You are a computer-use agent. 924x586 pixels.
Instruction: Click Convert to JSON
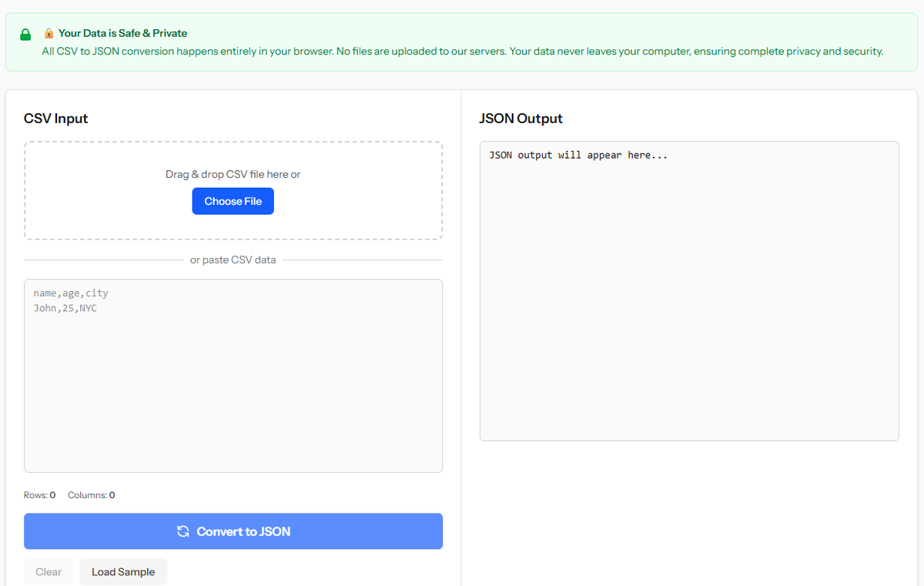233,531
